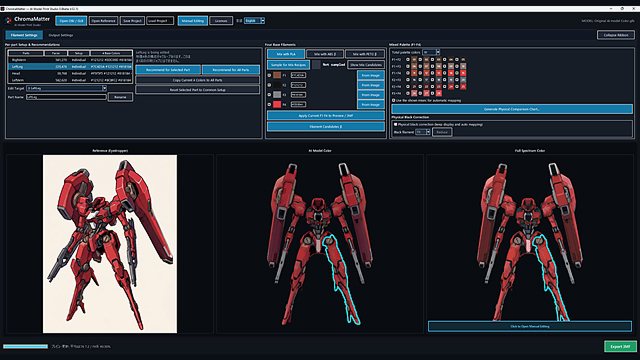This screenshot has height=360, width=640.
Task: Click the Part Name input field
Action: point(67,97)
